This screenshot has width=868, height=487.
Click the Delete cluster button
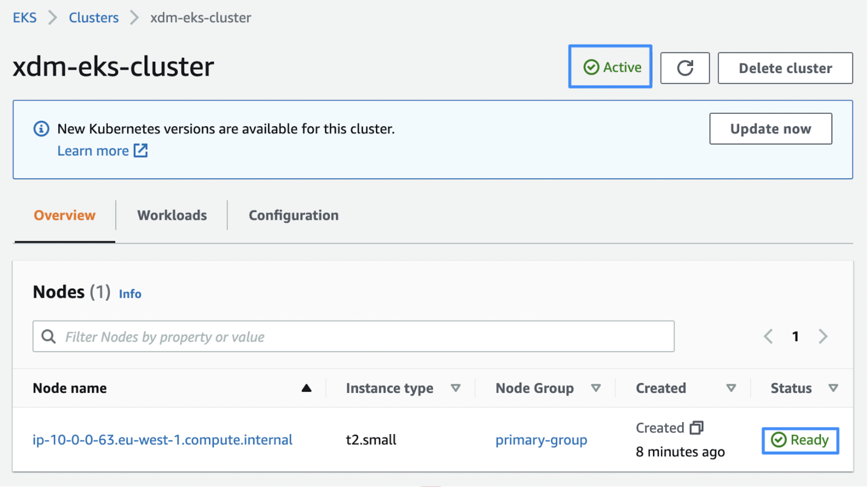coord(785,68)
